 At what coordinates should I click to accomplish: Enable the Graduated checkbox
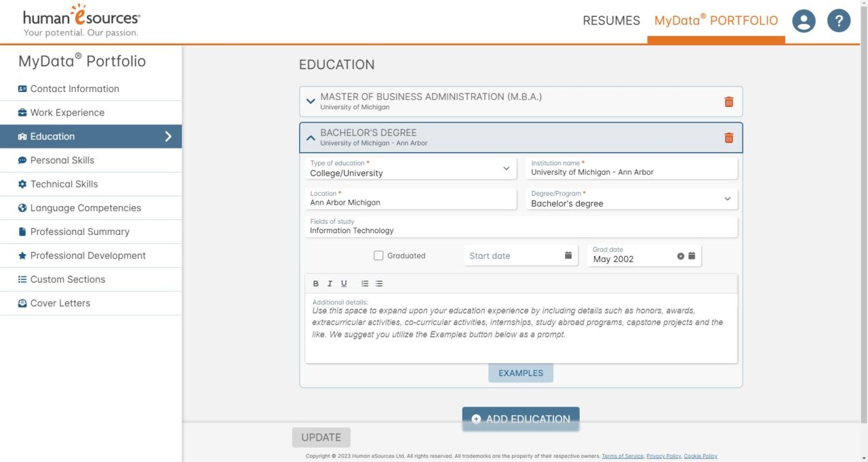[378, 255]
